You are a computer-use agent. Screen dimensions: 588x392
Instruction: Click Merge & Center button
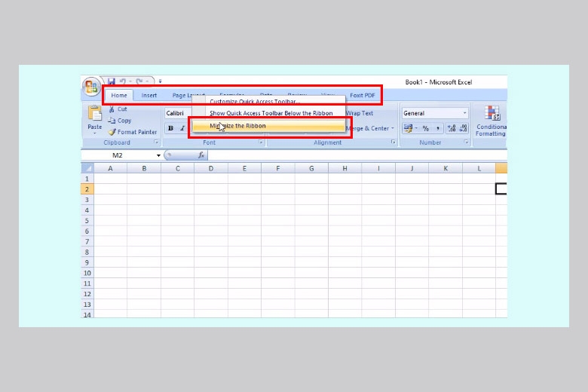click(367, 128)
